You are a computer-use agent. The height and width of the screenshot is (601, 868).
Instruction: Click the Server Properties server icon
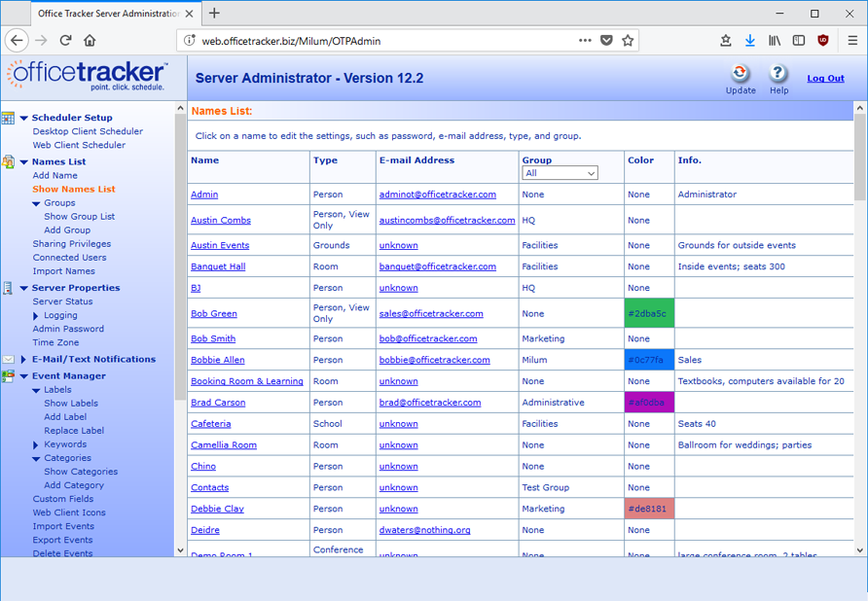8,288
